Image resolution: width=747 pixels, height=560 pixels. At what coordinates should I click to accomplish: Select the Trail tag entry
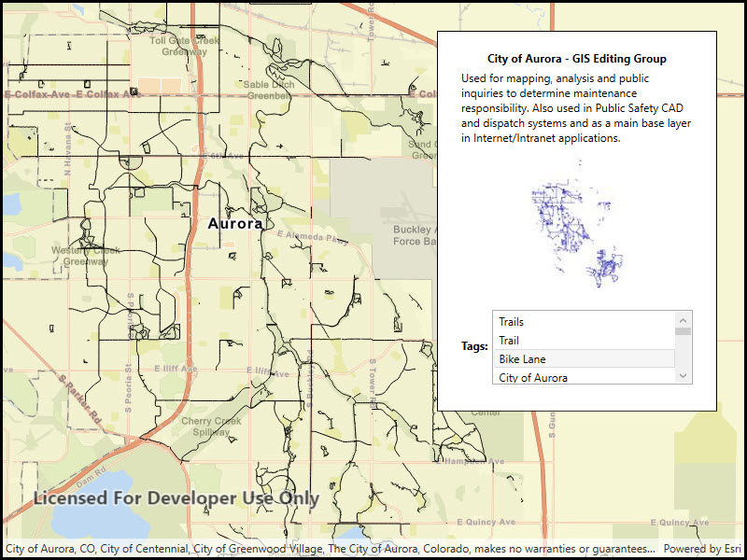[x=585, y=341]
